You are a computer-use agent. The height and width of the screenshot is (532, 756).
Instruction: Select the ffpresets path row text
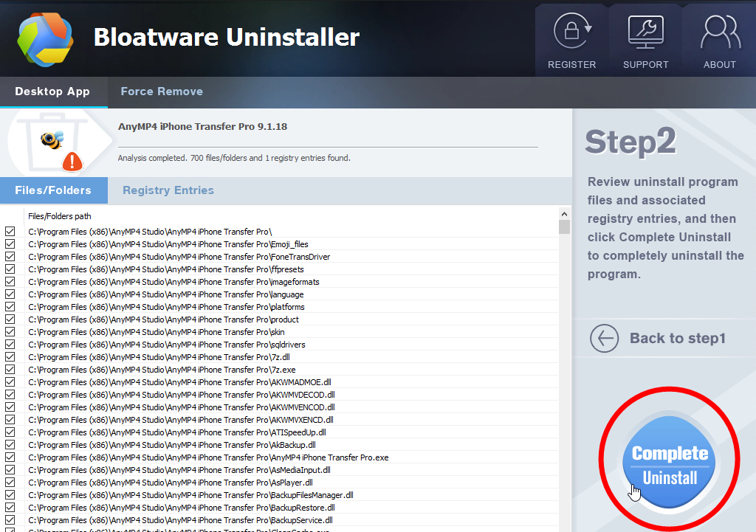[x=166, y=269]
